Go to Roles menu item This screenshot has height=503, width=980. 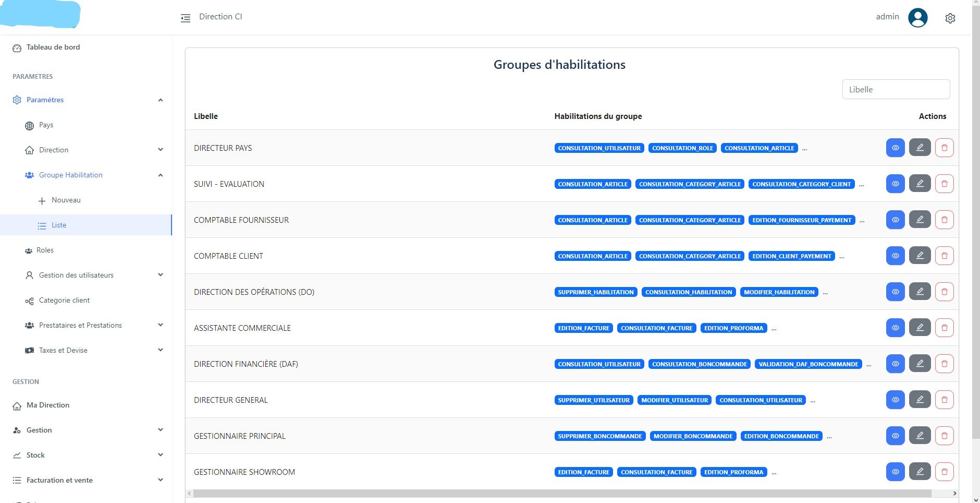(x=45, y=250)
